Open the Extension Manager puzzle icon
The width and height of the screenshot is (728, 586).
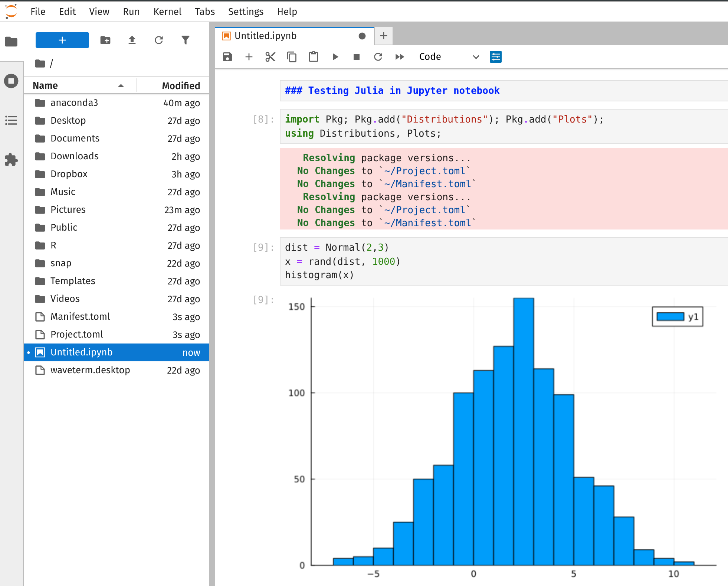pos(11,160)
